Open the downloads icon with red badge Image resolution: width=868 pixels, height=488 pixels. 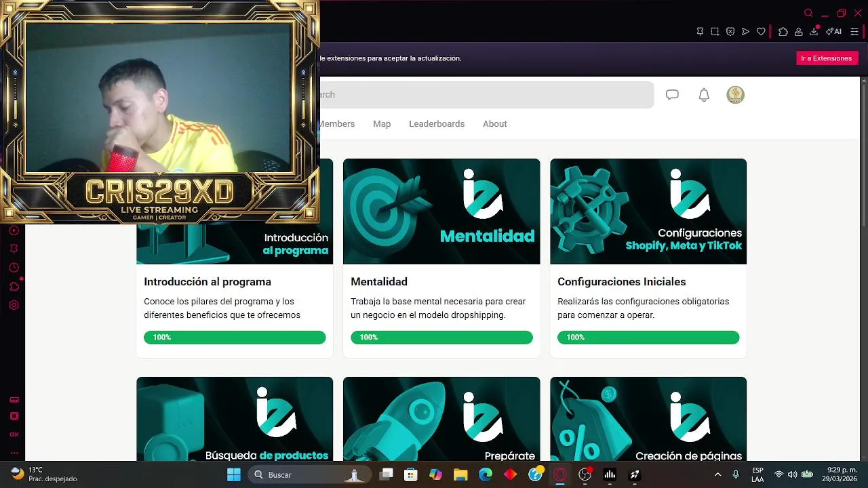point(814,30)
